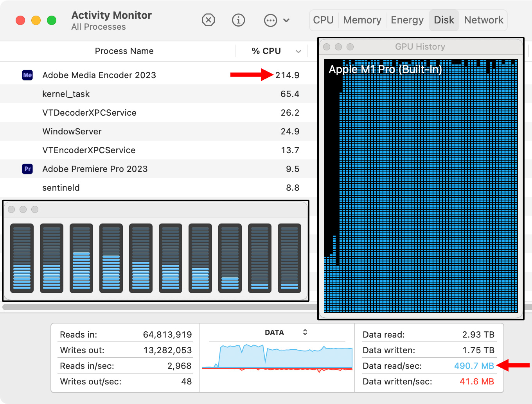Viewport: 532px width, 404px height.
Task: Switch to the CPU tab
Action: coord(323,20)
